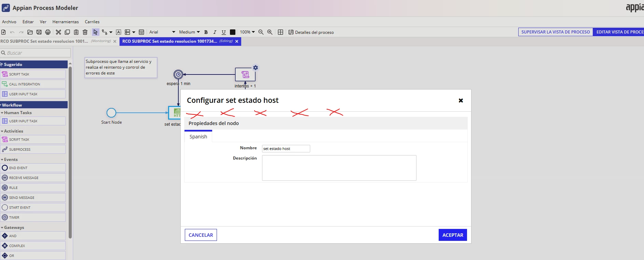
Task: Open the Herramientas menu
Action: coord(66,22)
